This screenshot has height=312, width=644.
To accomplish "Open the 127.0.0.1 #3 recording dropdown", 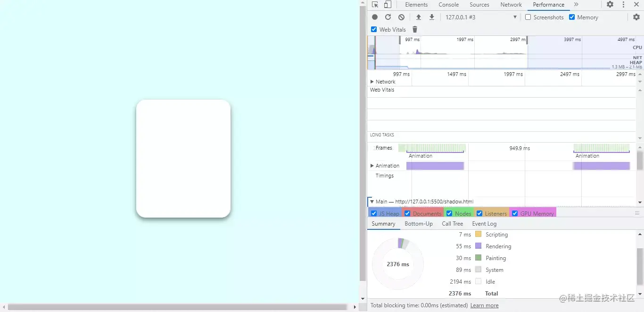I will tap(480, 17).
